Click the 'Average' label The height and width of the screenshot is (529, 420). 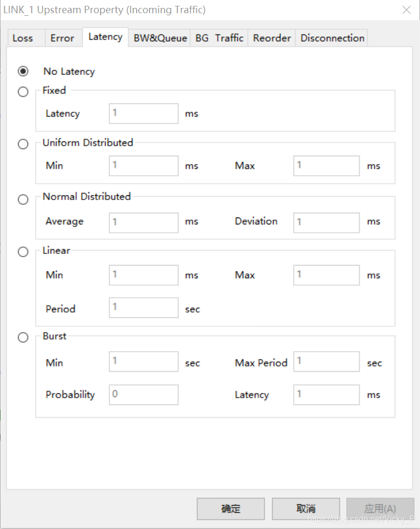[x=64, y=222]
